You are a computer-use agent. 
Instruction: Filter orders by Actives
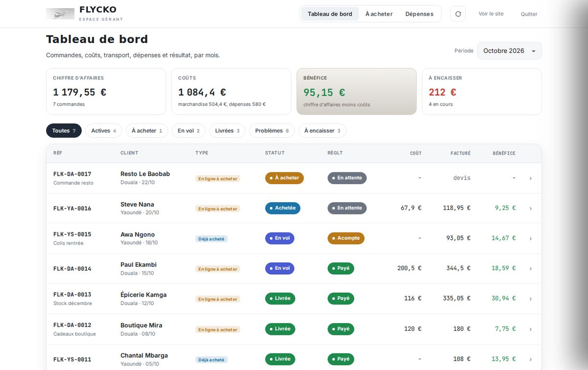[x=104, y=131]
